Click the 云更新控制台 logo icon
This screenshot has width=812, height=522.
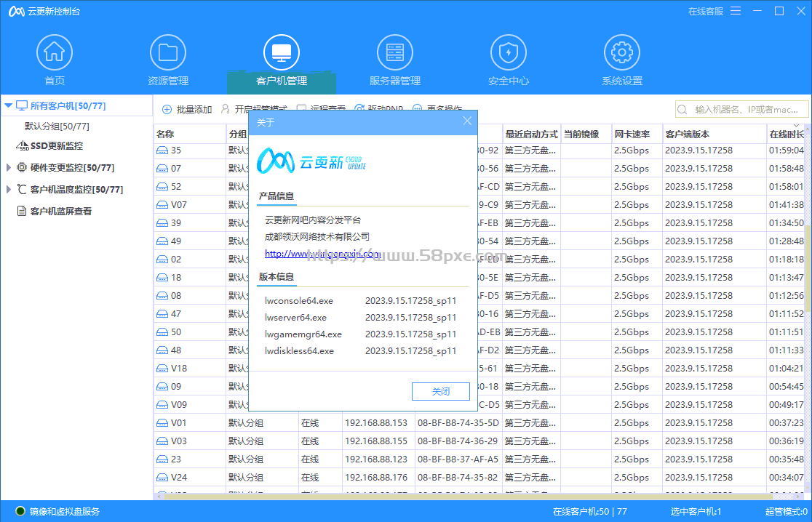[x=17, y=12]
